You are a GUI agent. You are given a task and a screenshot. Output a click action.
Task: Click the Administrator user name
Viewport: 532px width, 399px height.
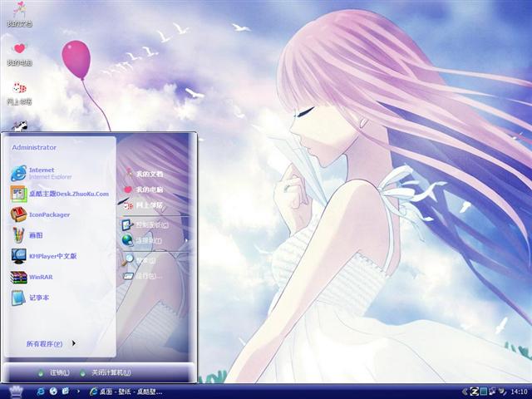point(34,147)
